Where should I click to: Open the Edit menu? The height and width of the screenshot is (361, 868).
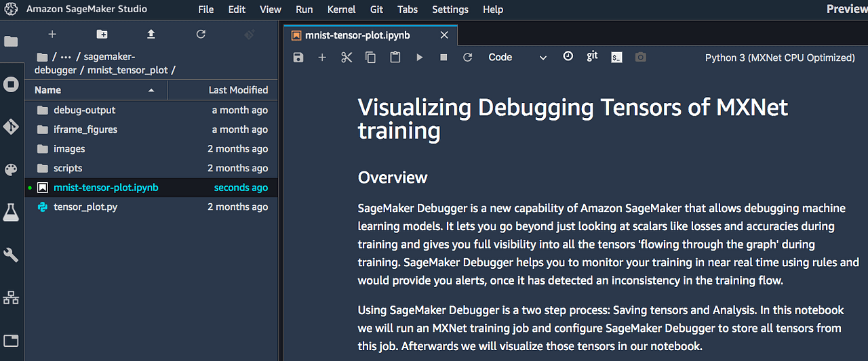coord(237,9)
